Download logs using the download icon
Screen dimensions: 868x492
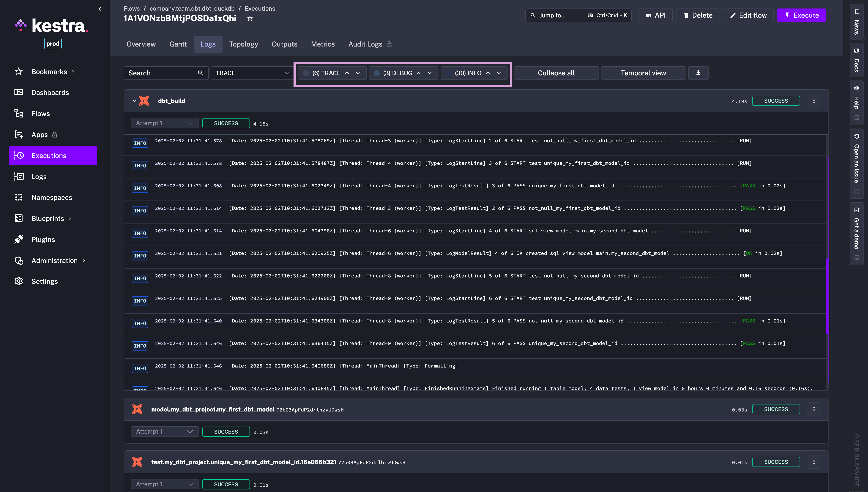(x=698, y=73)
